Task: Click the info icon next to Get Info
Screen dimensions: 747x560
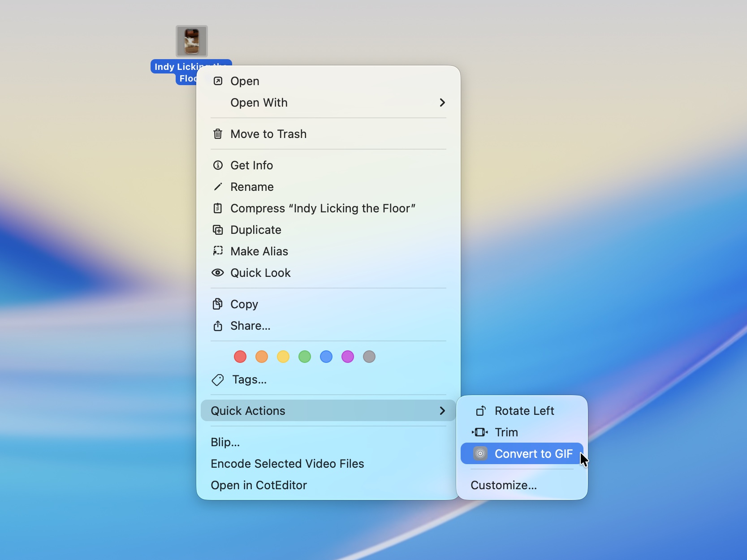Action: pos(218,165)
